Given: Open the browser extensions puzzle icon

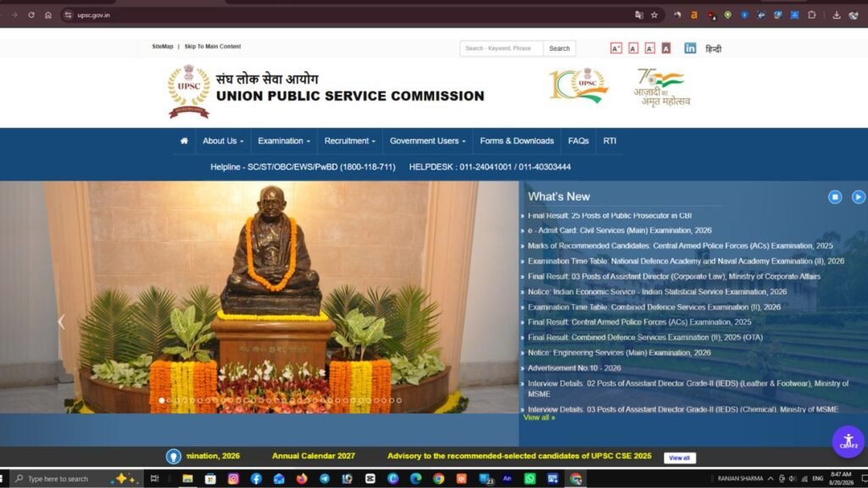Looking at the screenshot, I should pyautogui.click(x=811, y=15).
